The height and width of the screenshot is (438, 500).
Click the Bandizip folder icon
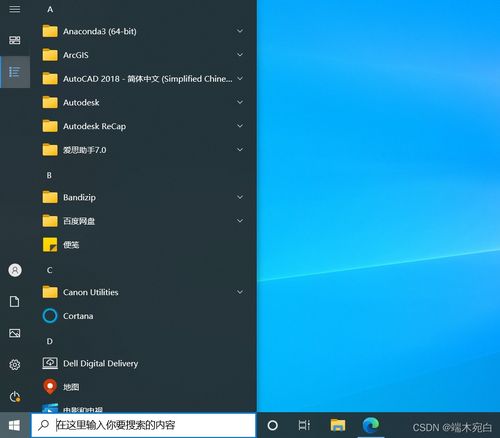tap(50, 197)
